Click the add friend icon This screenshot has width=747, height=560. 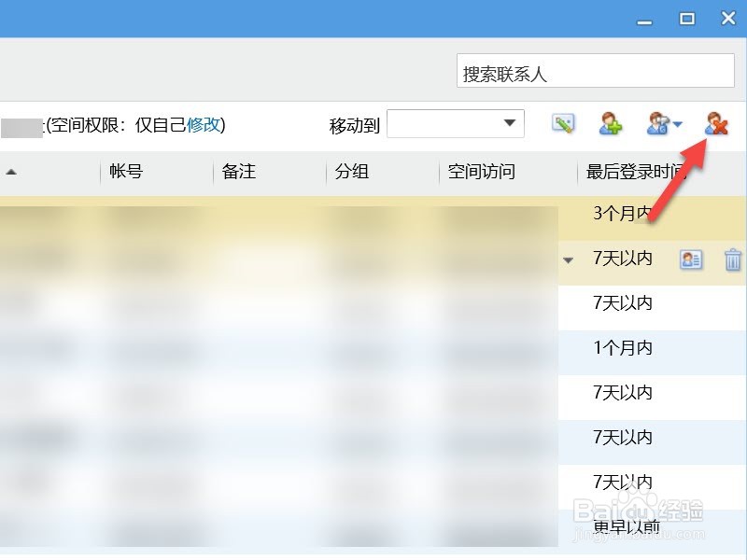[610, 123]
